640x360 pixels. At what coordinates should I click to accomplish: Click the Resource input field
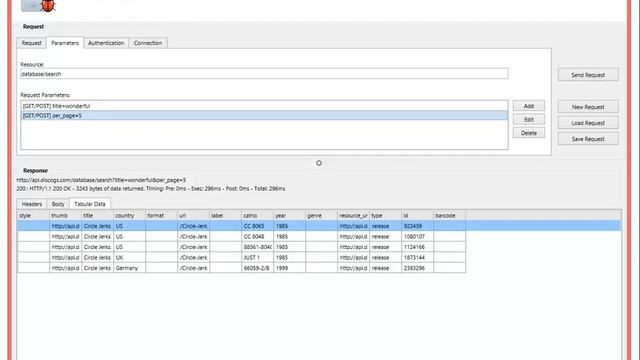pyautogui.click(x=264, y=74)
